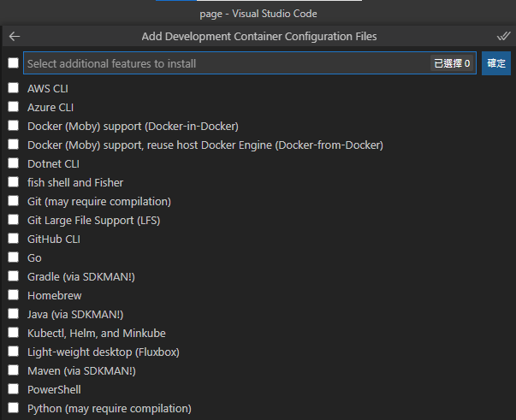
Task: Choose reuse host Docker Engine row text
Action: tap(205, 145)
